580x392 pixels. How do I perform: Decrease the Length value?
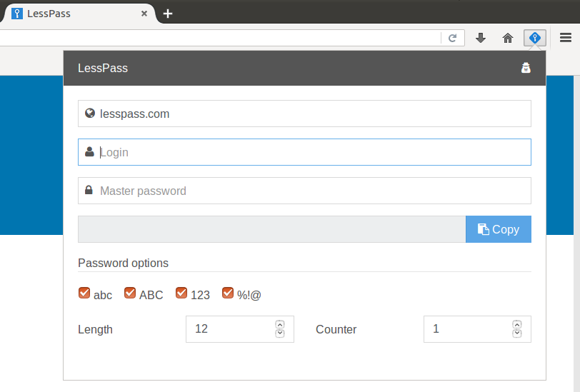[280, 333]
